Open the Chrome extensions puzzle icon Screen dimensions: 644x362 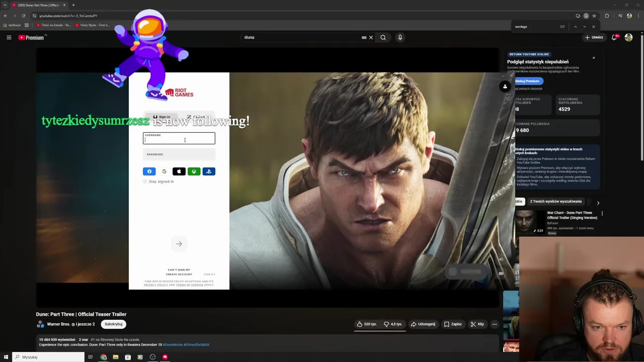click(607, 16)
